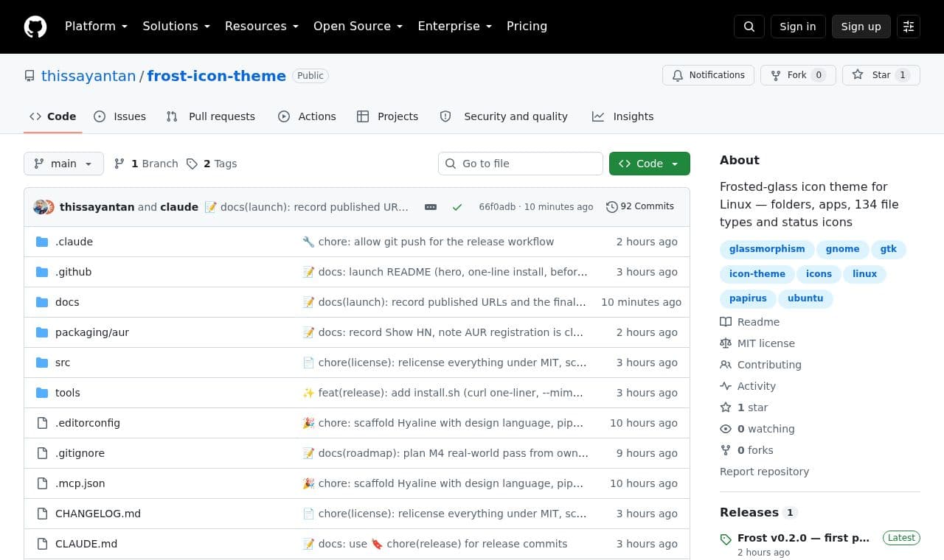Open the CHANGELOG.md file
The width and height of the screenshot is (944, 560).
[x=98, y=514]
